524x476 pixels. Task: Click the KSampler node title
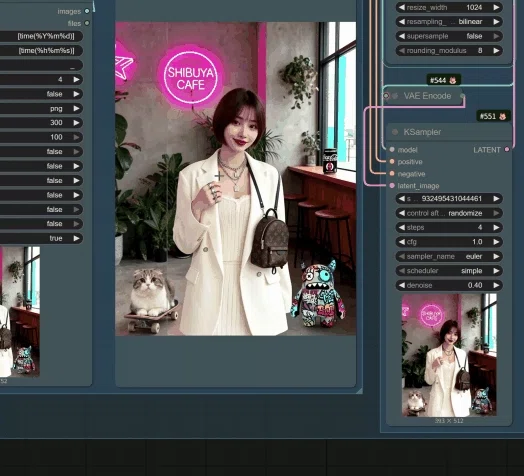click(x=422, y=132)
